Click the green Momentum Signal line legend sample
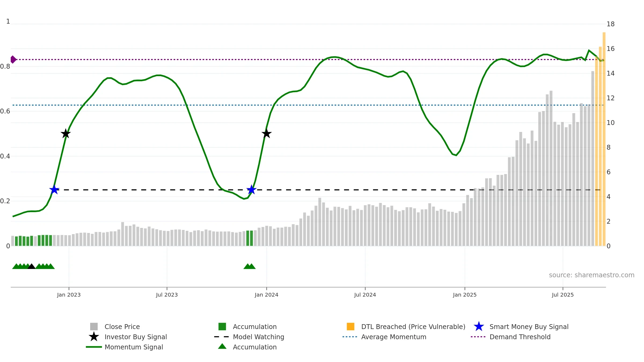This screenshot has width=644, height=362. [94, 347]
